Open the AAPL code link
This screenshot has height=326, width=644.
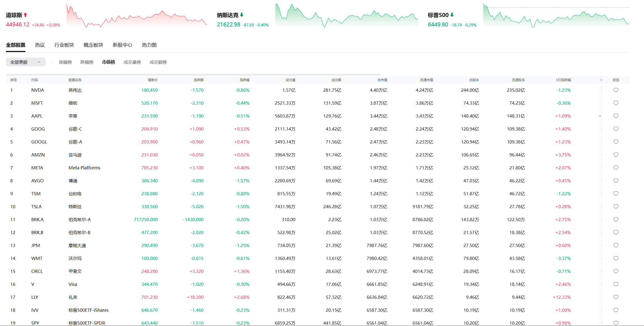(37, 116)
